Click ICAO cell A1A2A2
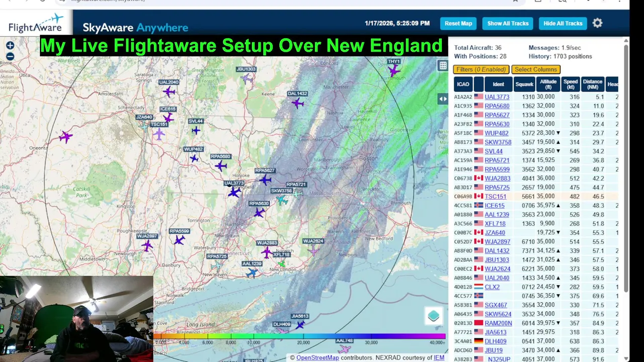The width and height of the screenshot is (644, 362). tap(463, 97)
